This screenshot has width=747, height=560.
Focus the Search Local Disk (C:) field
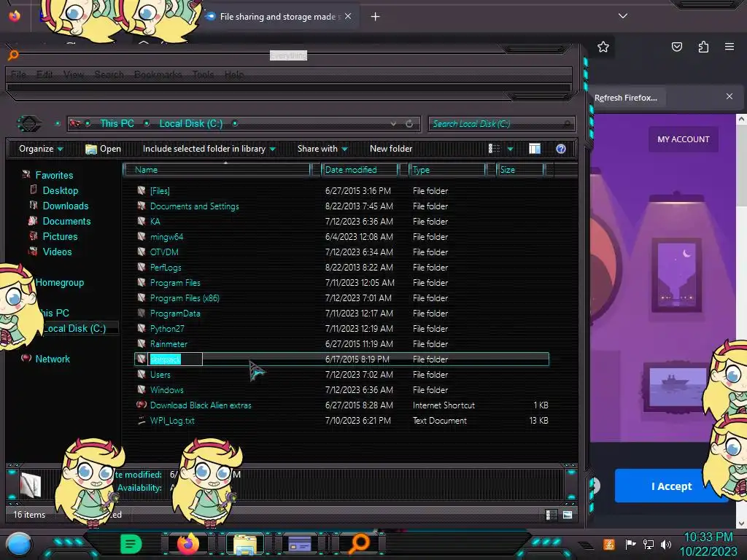point(502,124)
